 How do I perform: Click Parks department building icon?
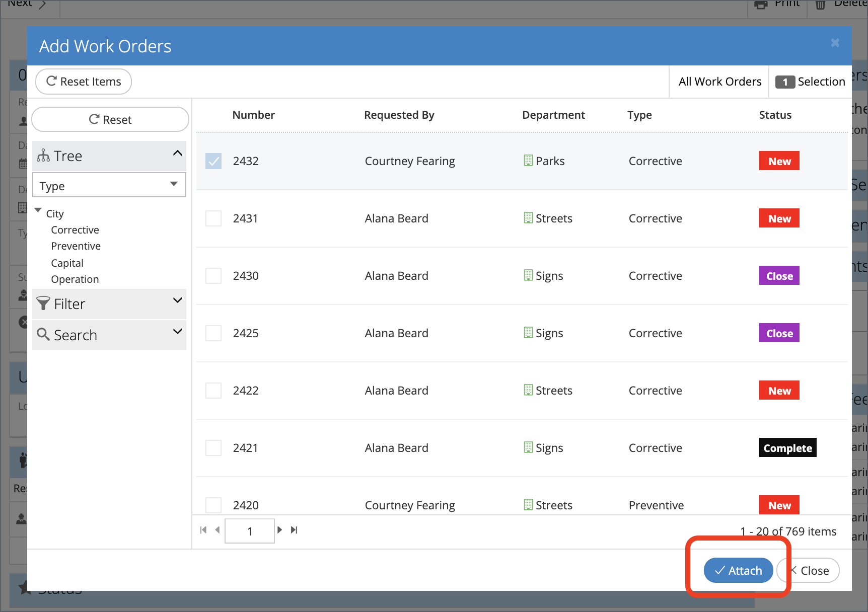[528, 161]
